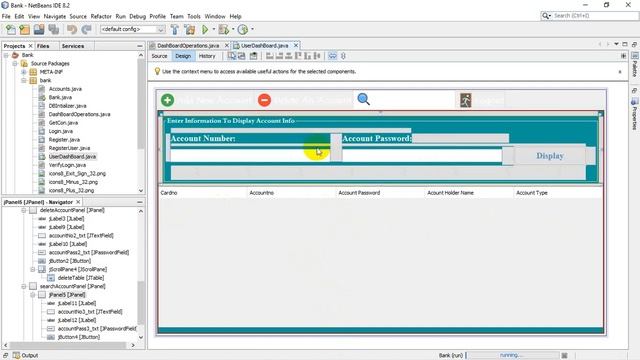Click the Projects tree vertical scrollbar
640x360 pixels.
[141, 122]
